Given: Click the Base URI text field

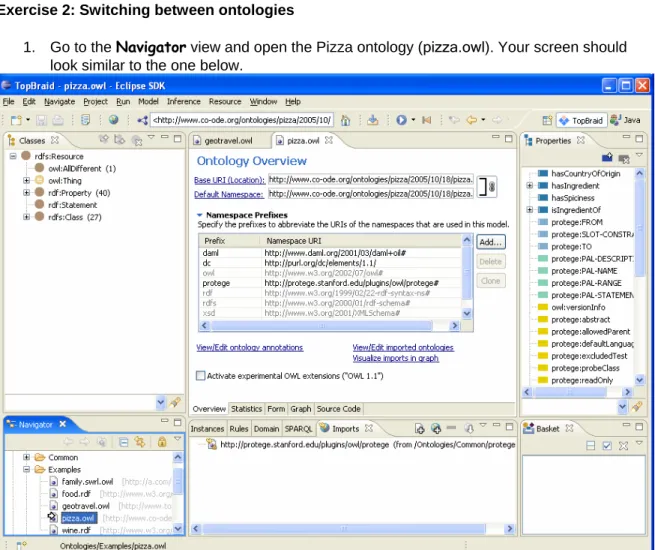Looking at the screenshot, I should 371,180.
